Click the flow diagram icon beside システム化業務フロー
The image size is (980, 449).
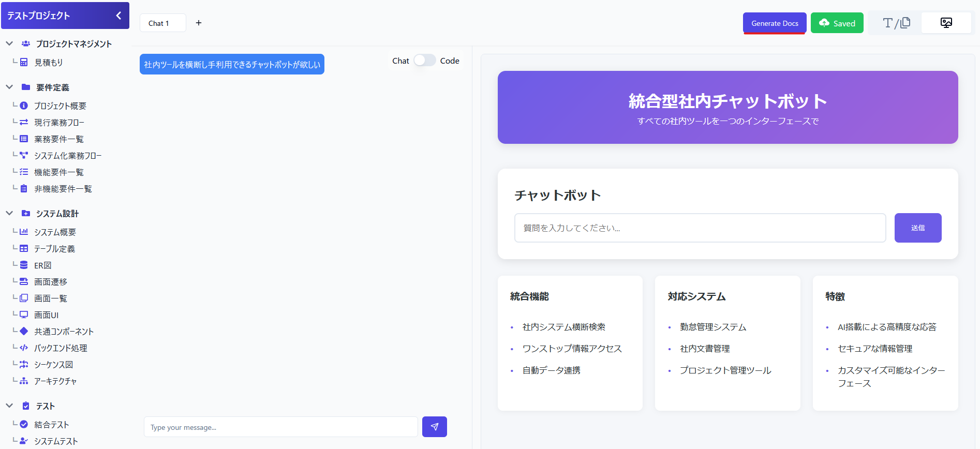24,155
